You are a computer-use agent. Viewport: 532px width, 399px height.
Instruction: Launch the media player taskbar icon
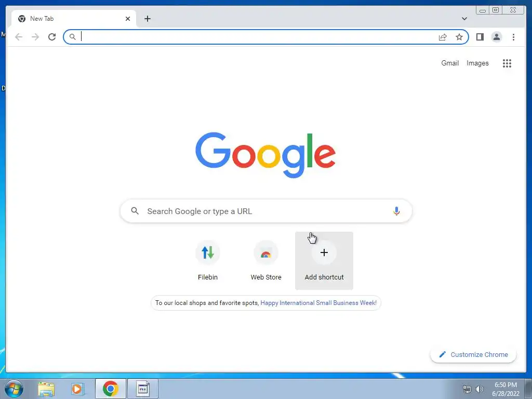tap(77, 389)
